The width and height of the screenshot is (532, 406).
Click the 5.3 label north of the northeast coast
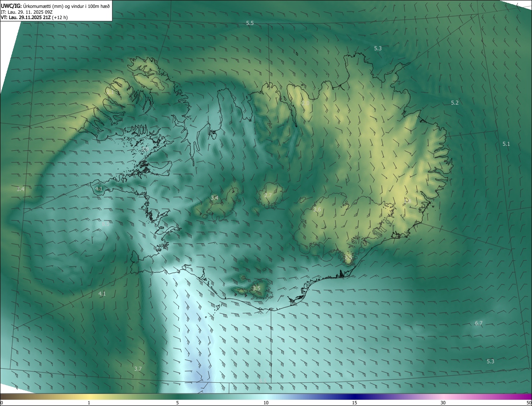(378, 49)
